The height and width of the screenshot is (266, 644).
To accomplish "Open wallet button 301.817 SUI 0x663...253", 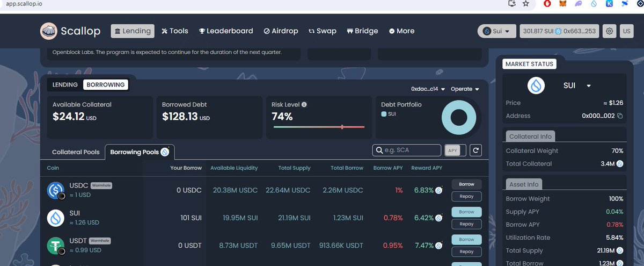I will coord(559,31).
